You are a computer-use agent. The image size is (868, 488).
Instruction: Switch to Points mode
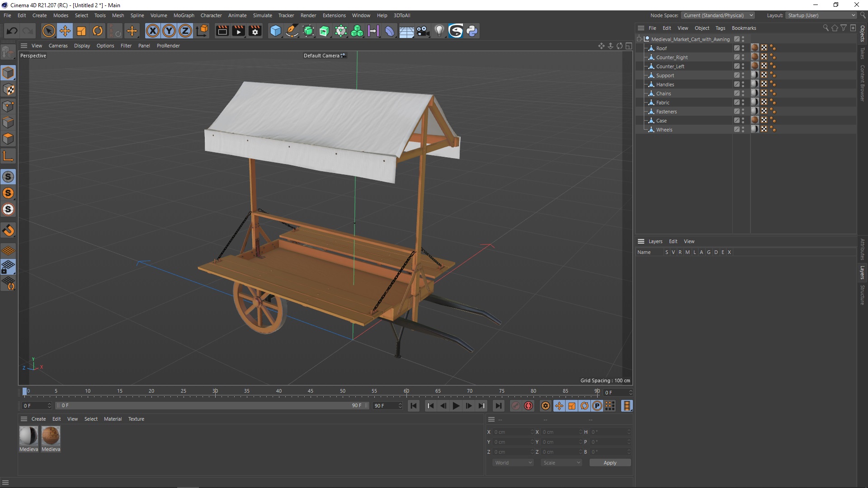coord(8,106)
